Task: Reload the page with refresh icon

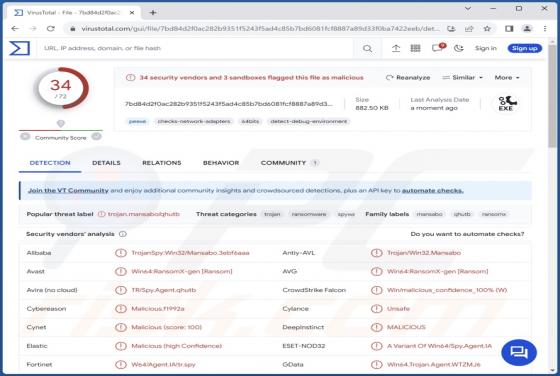Action: click(x=51, y=29)
